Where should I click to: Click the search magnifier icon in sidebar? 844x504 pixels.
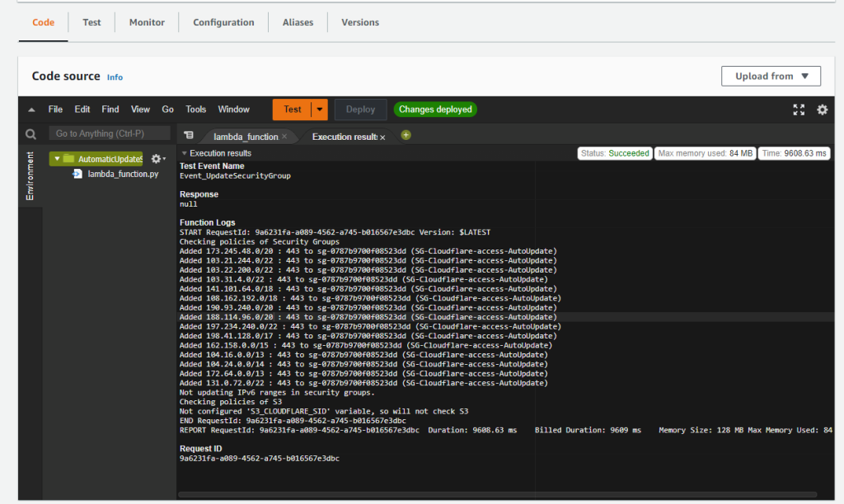(30, 133)
